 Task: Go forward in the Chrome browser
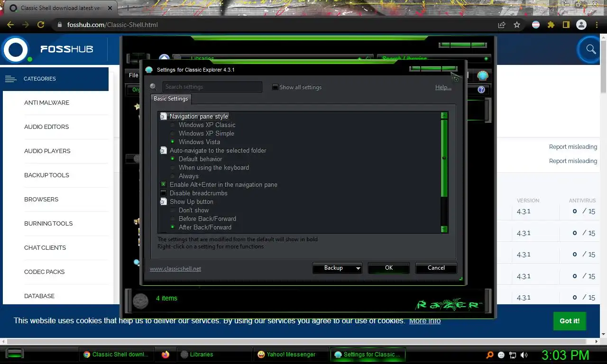tap(26, 25)
